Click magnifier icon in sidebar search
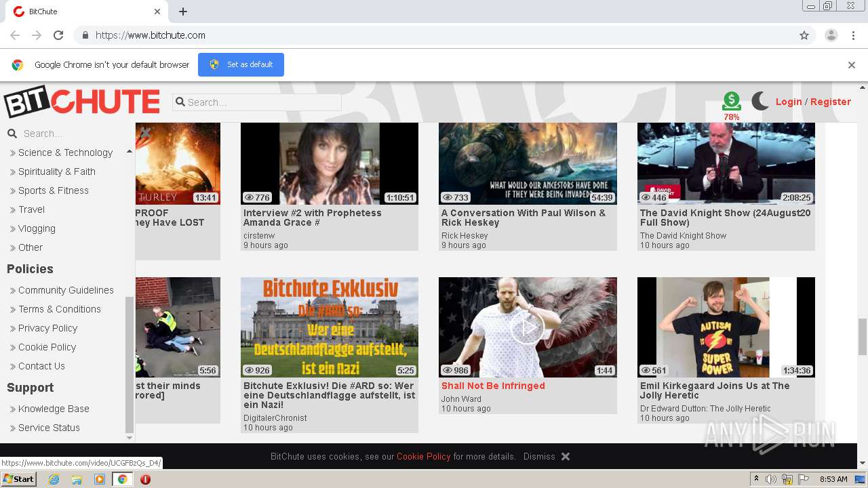This screenshot has height=488, width=868. (x=12, y=134)
